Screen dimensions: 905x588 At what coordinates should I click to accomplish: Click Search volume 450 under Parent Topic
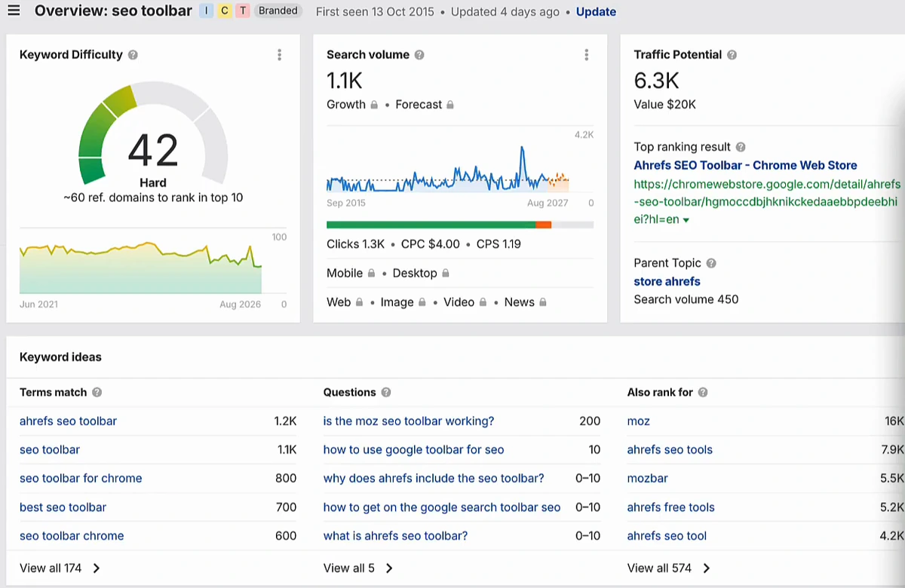[686, 299]
